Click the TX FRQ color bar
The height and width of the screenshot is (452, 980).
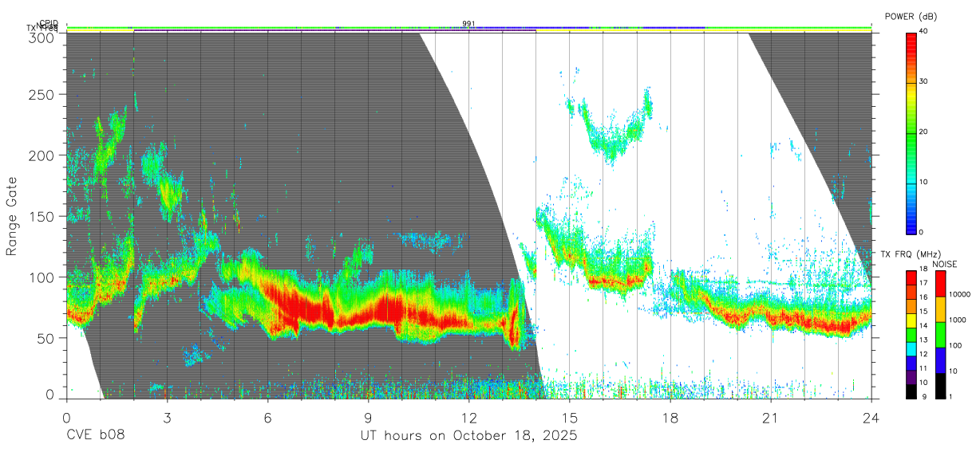pos(911,334)
